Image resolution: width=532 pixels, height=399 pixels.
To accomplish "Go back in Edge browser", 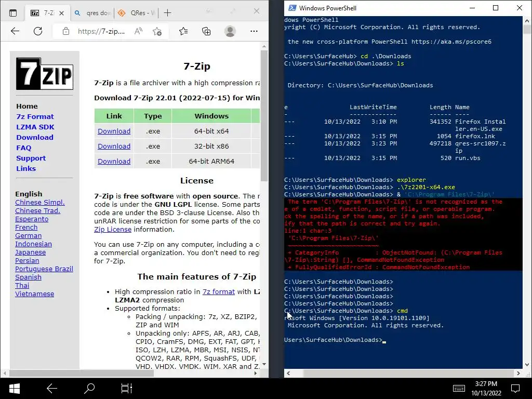I will pyautogui.click(x=15, y=32).
